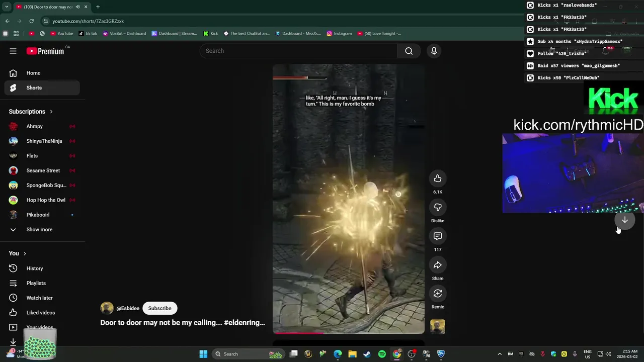
Task: Click the YouTube Premium logo
Action: click(x=45, y=51)
